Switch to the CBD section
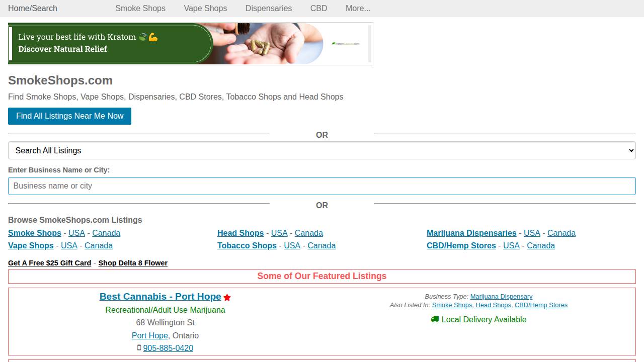644x362 pixels. [318, 8]
